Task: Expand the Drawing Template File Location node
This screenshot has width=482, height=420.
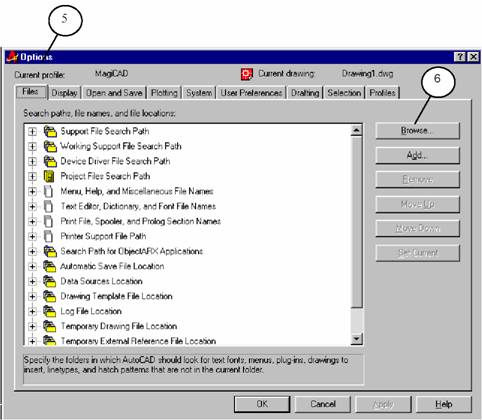Action: click(32, 296)
